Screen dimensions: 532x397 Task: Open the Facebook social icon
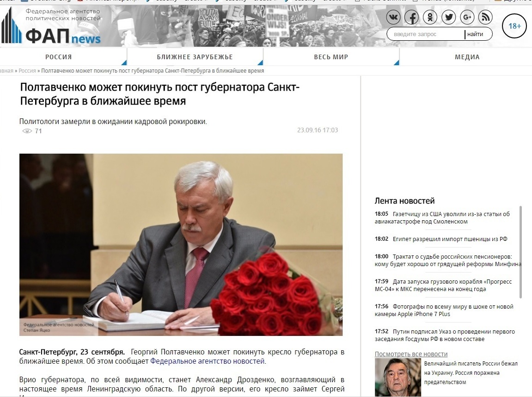[411, 17]
